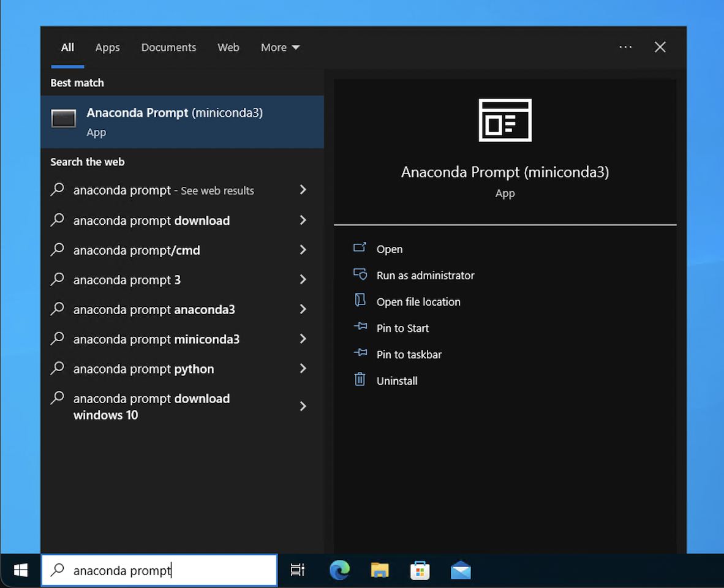This screenshot has height=588, width=724.
Task: Switch to the Documents tab
Action: (168, 48)
